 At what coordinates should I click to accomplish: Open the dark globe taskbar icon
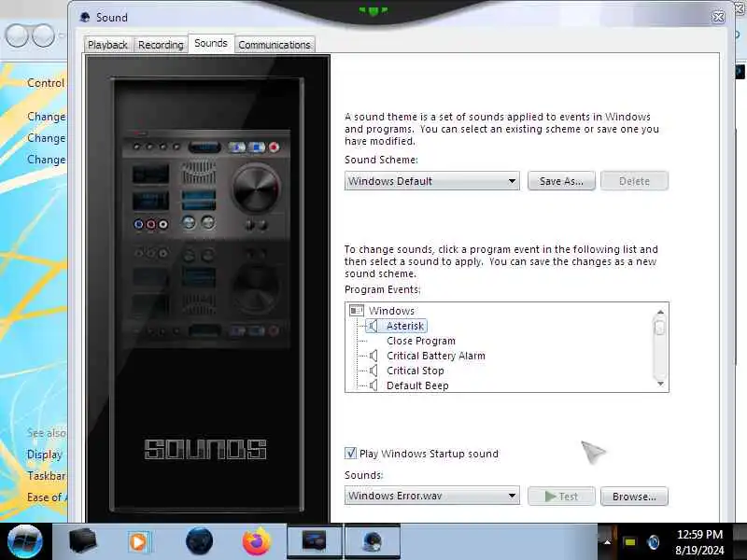click(x=199, y=541)
